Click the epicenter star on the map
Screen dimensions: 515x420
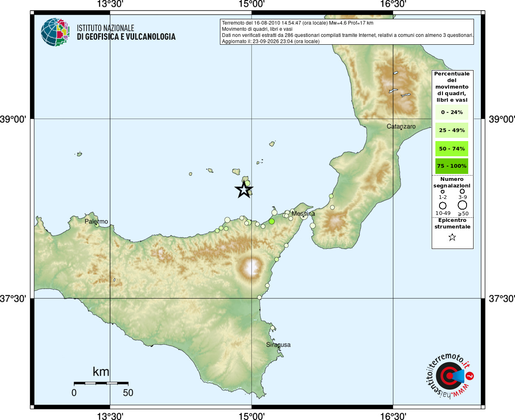[x=244, y=190]
